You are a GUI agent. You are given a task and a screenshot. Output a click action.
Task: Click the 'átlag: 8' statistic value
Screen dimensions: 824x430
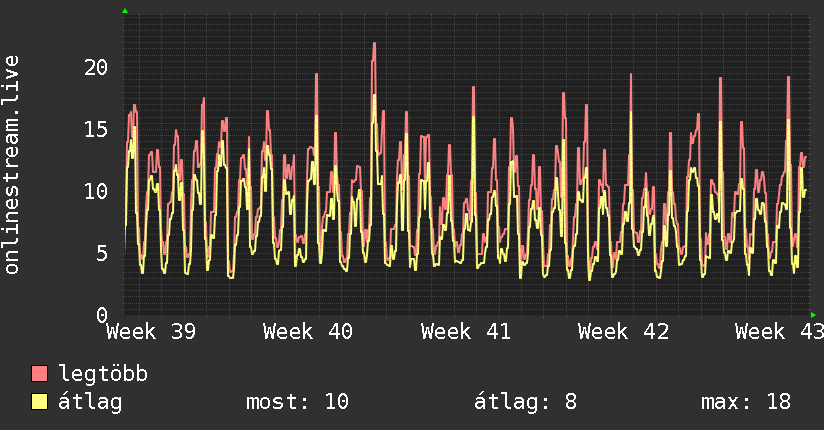[x=525, y=402]
